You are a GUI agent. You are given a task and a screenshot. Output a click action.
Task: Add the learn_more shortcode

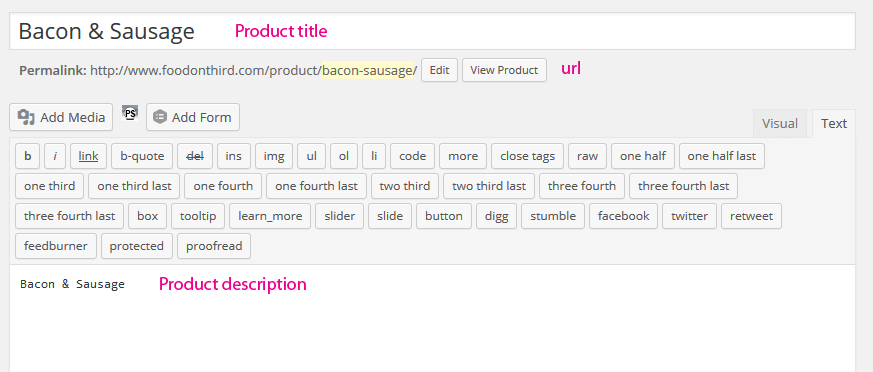click(270, 216)
